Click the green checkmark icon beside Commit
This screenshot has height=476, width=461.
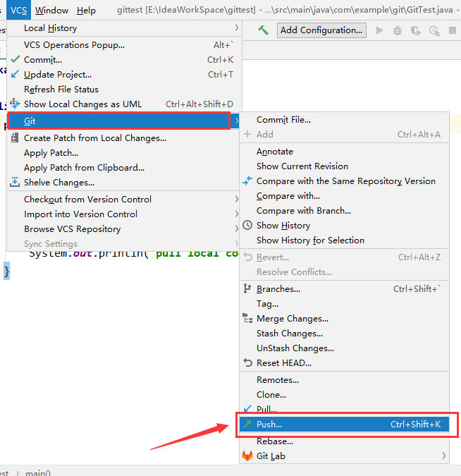tap(16, 59)
